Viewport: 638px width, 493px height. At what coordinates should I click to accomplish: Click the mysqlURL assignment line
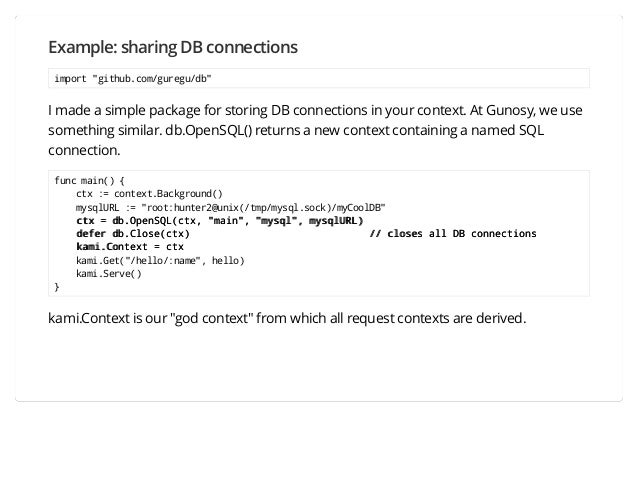pos(230,207)
